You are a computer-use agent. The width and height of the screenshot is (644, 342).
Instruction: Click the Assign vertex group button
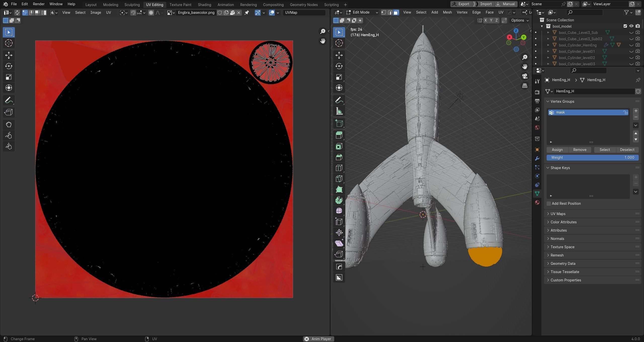[557, 150]
